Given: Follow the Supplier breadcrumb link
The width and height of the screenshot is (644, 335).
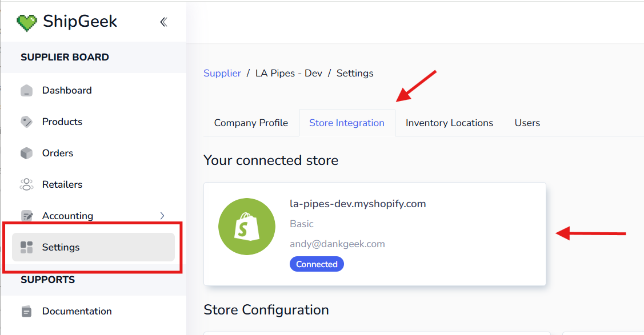Looking at the screenshot, I should click(x=222, y=74).
